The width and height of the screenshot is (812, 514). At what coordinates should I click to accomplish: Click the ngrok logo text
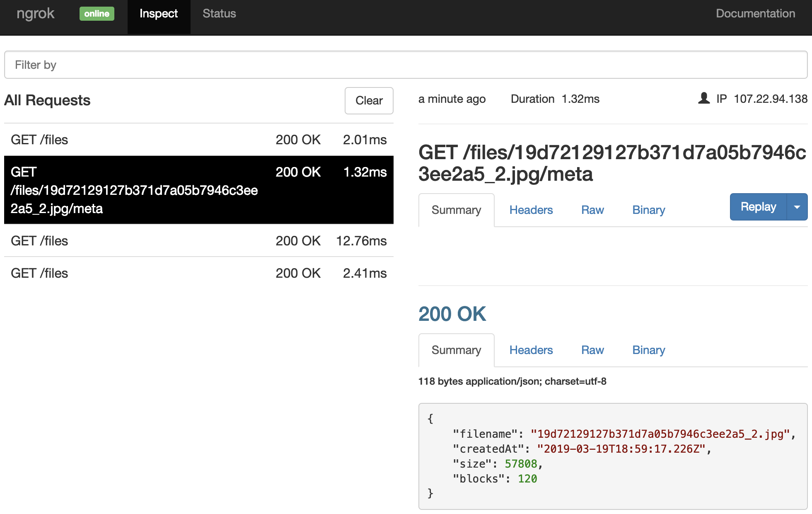click(36, 14)
